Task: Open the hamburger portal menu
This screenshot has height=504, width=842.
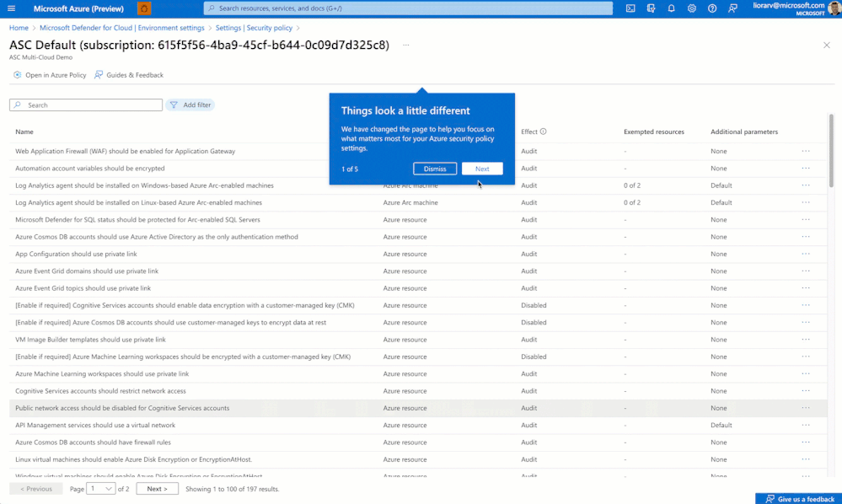Action: tap(11, 8)
